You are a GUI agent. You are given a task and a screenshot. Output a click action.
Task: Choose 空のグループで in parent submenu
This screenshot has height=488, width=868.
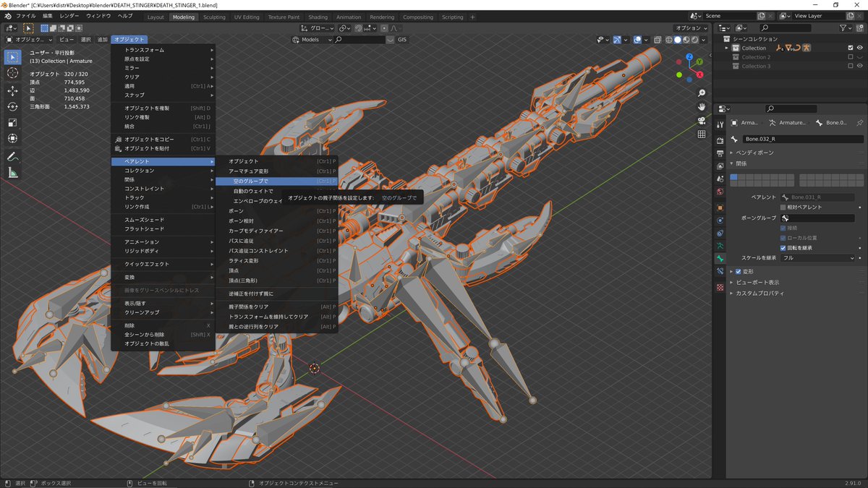(250, 181)
